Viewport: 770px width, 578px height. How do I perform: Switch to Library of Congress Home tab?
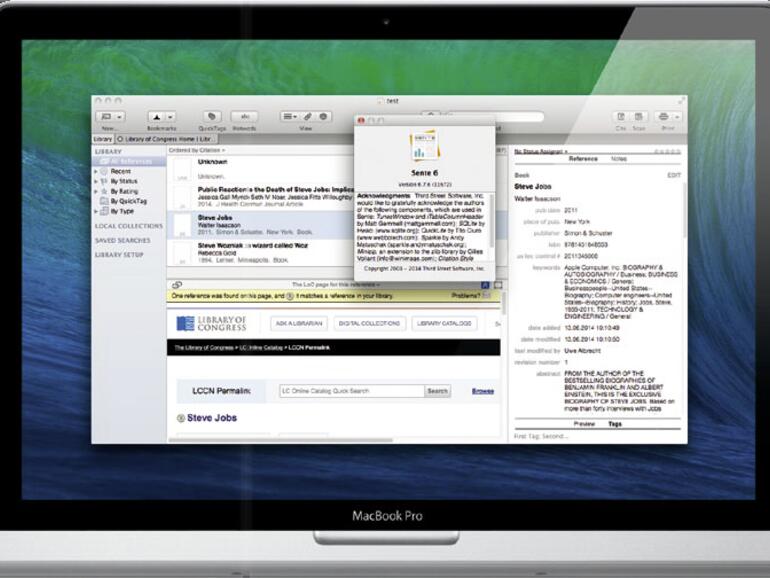(x=165, y=139)
